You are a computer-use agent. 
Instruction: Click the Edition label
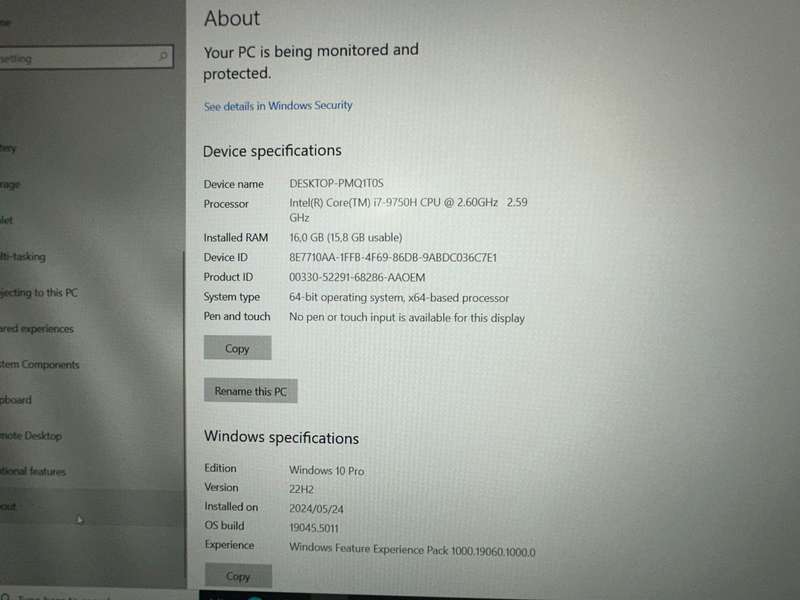(220, 468)
